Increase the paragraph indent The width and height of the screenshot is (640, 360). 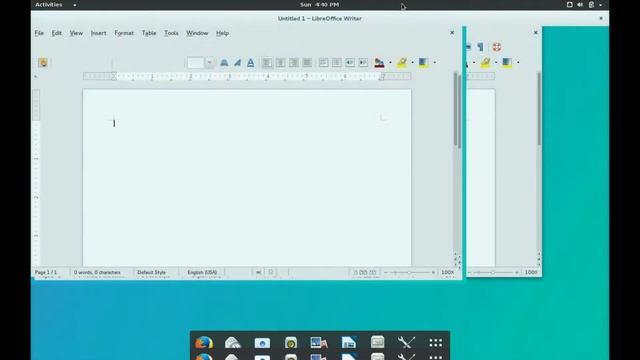pyautogui.click(x=363, y=62)
